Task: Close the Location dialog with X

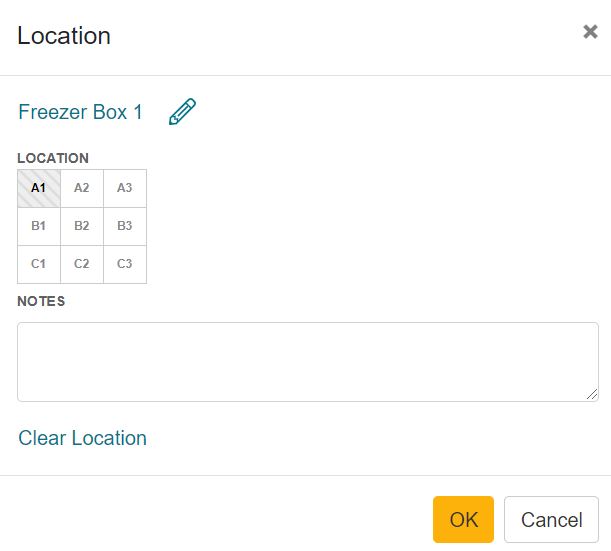Action: pos(590,32)
